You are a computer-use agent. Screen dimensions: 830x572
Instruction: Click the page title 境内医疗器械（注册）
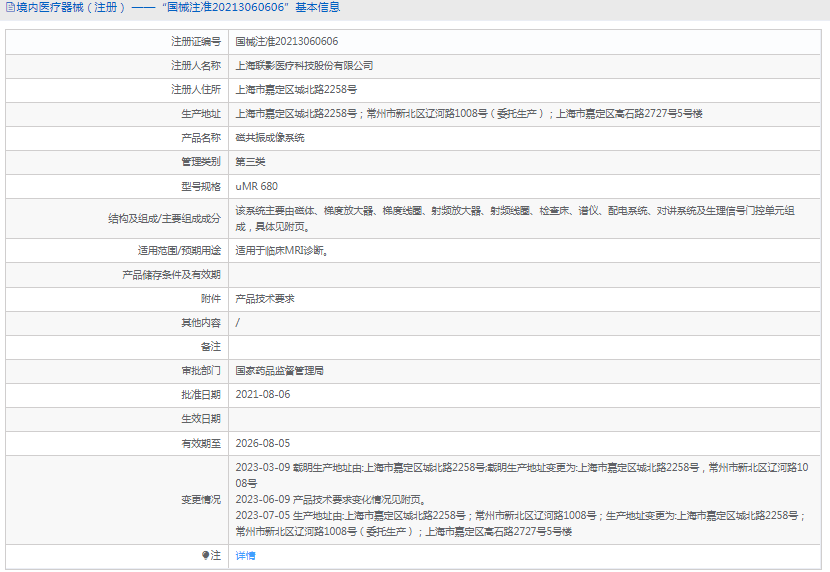click(71, 7)
